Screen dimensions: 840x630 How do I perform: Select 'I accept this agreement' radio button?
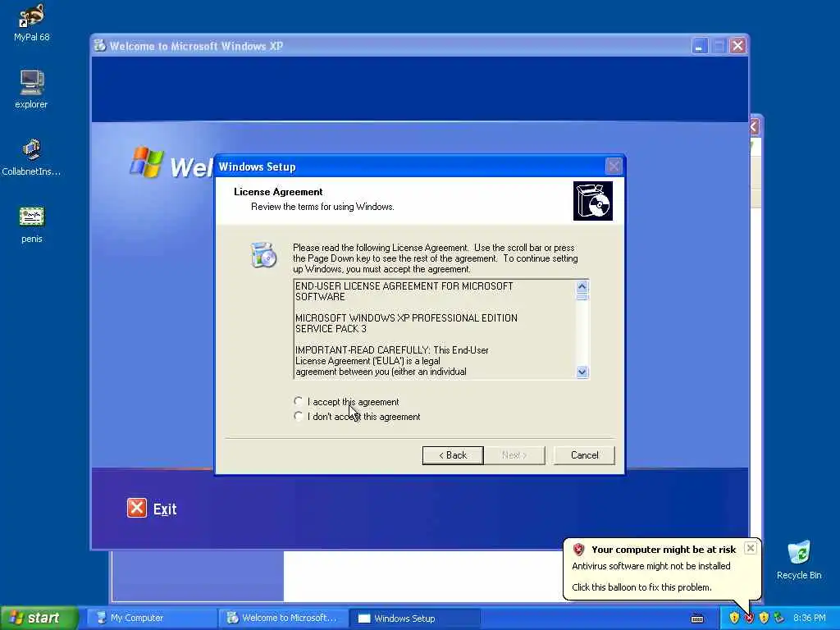point(299,401)
